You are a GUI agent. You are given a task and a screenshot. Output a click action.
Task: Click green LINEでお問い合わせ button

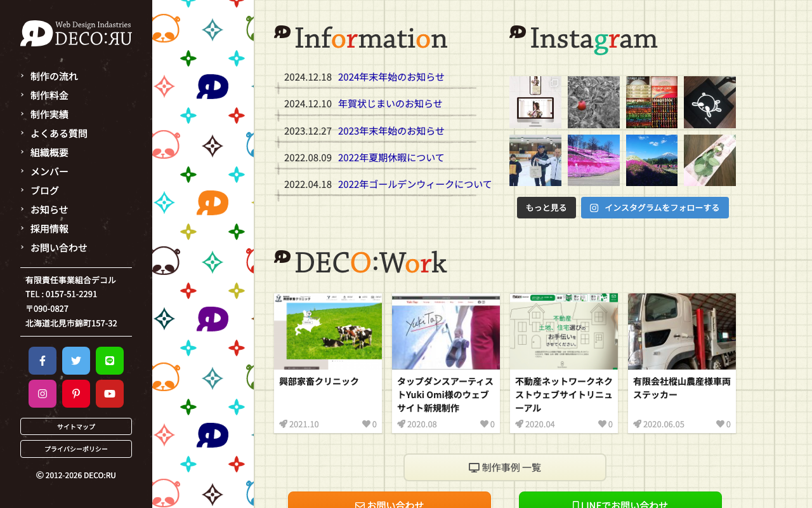click(x=620, y=500)
